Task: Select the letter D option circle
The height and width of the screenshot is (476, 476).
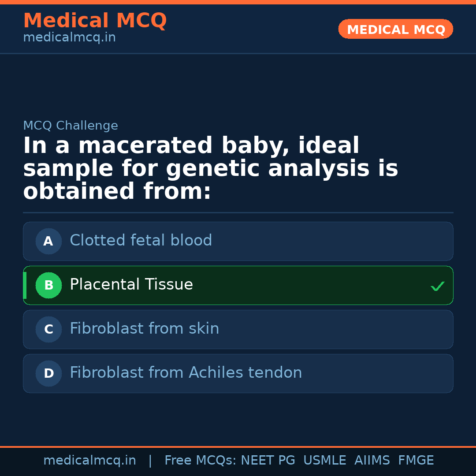Action: click(48, 373)
